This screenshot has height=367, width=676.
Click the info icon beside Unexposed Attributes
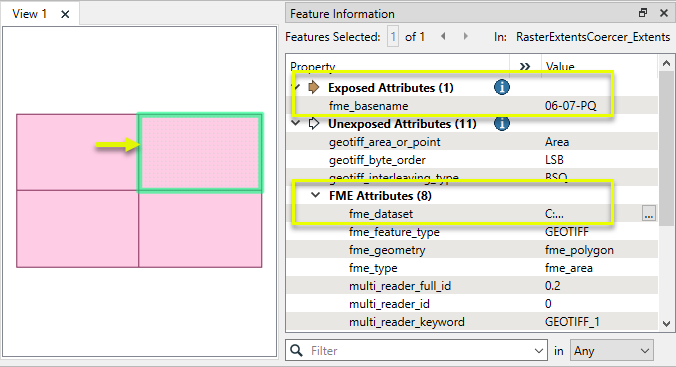coord(501,124)
